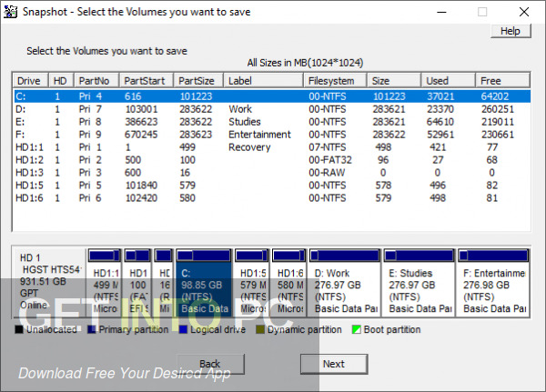The width and height of the screenshot is (546, 392).
Task: Select the C: 98.85 GB partition block
Action: tap(204, 282)
